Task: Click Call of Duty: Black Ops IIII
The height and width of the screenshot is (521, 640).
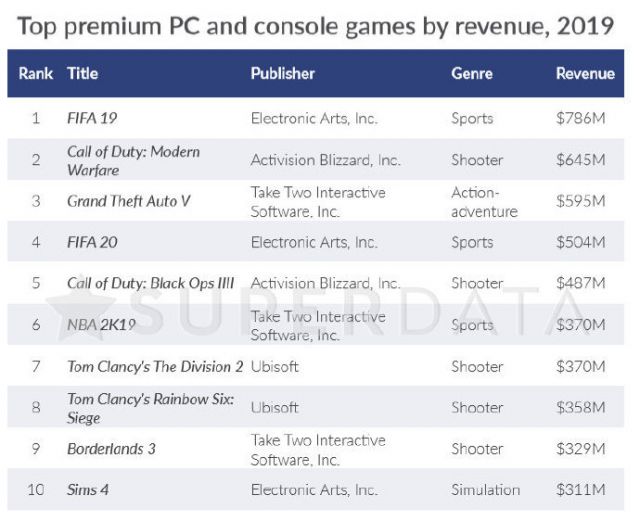Action: (x=150, y=283)
